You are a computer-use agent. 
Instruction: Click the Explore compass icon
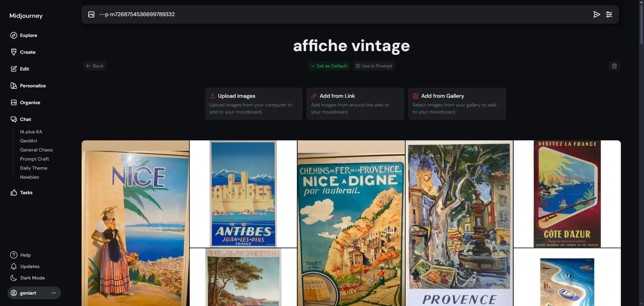pyautogui.click(x=14, y=35)
